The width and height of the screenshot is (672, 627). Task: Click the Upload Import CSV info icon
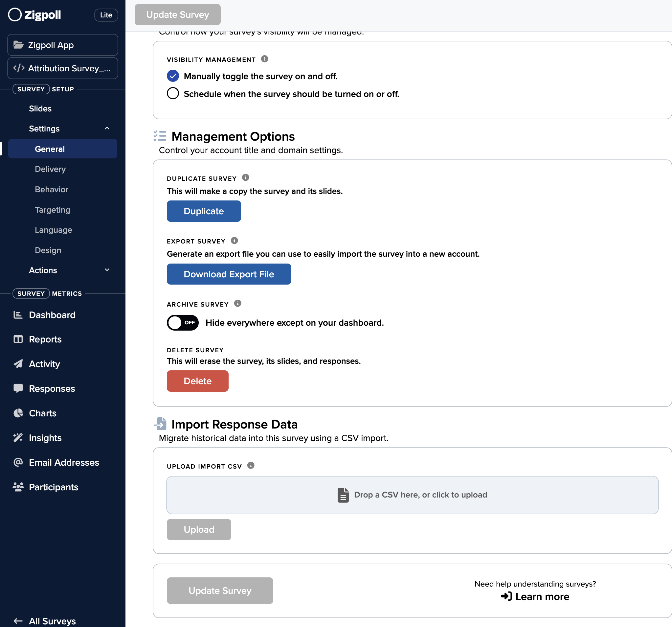click(x=251, y=465)
